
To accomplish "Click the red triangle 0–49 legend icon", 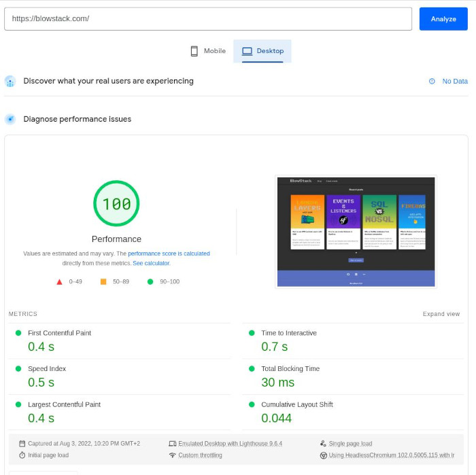I will click(59, 281).
